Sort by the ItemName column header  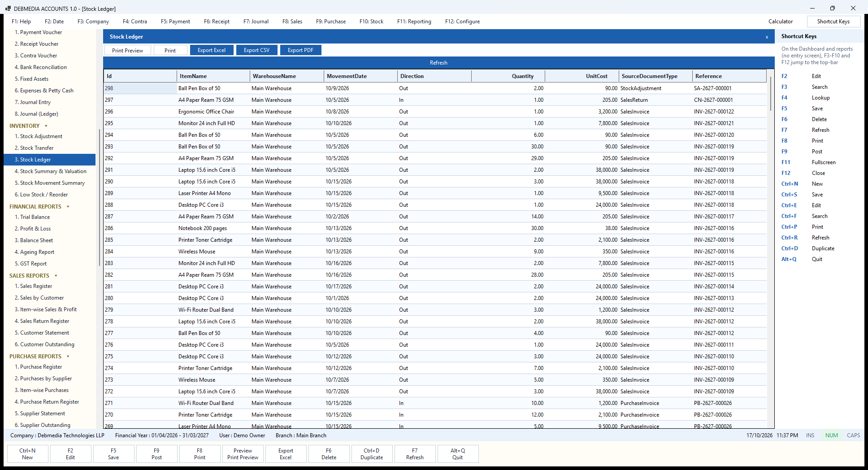pyautogui.click(x=213, y=76)
